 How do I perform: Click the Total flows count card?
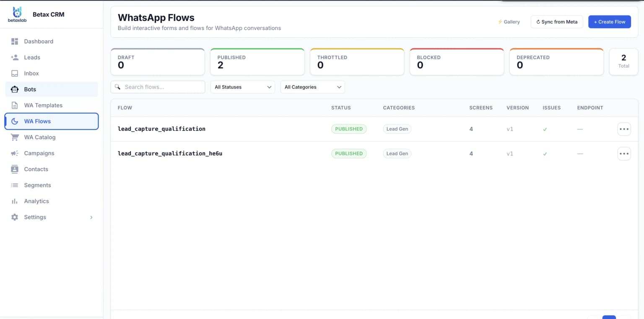623,62
